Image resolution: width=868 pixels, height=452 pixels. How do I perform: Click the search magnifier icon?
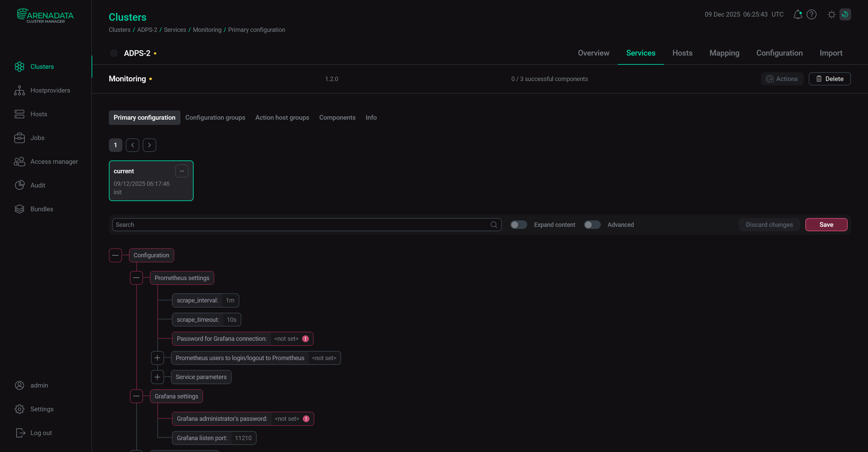point(494,224)
